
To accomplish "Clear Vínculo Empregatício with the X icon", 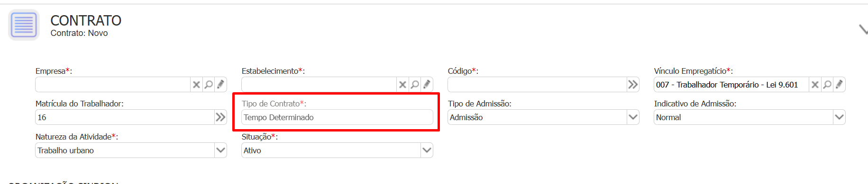I will [815, 85].
